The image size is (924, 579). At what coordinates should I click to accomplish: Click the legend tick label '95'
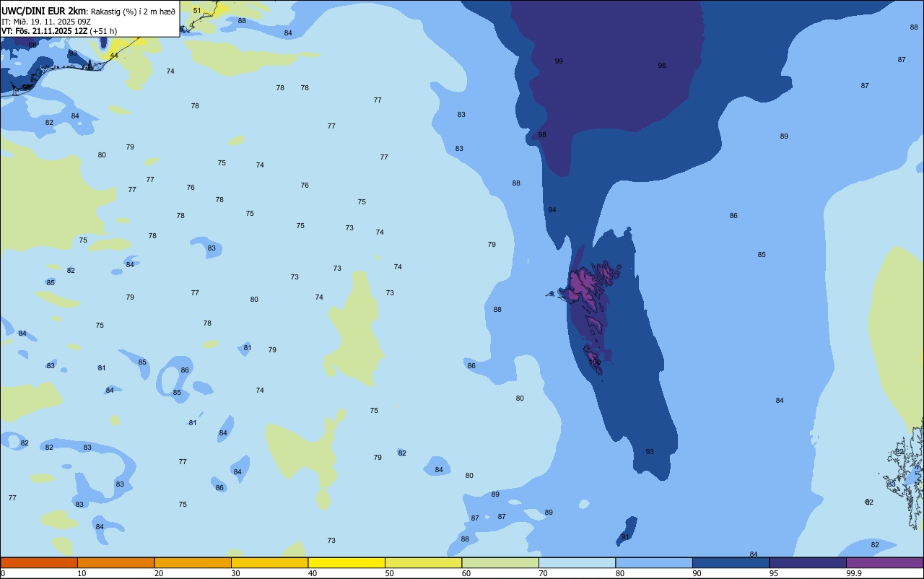774,573
